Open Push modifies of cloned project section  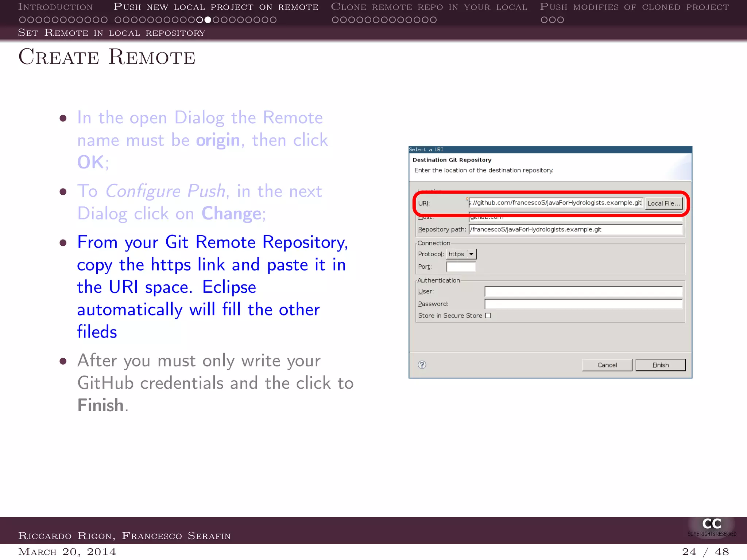click(x=634, y=7)
